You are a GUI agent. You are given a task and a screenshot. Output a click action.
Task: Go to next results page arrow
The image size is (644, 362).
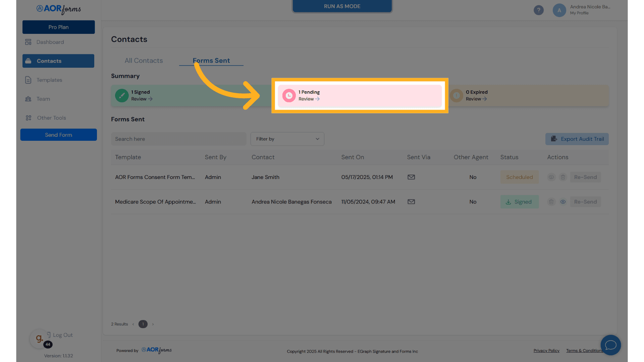tap(153, 324)
